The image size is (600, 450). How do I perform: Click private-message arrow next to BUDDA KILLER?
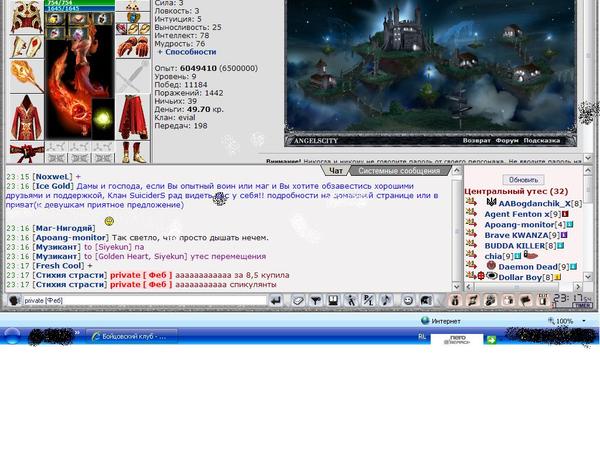pyautogui.click(x=471, y=245)
